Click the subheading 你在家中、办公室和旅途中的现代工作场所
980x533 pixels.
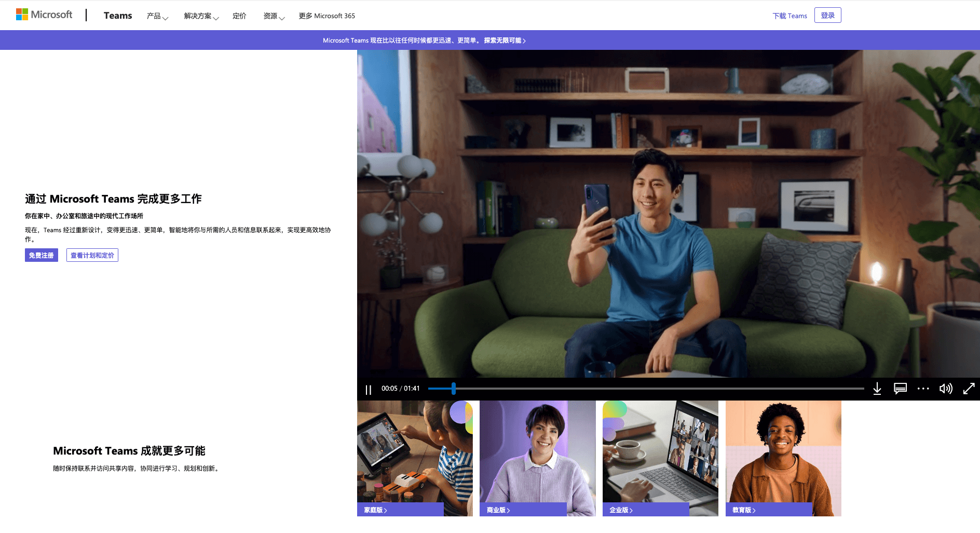coord(84,216)
